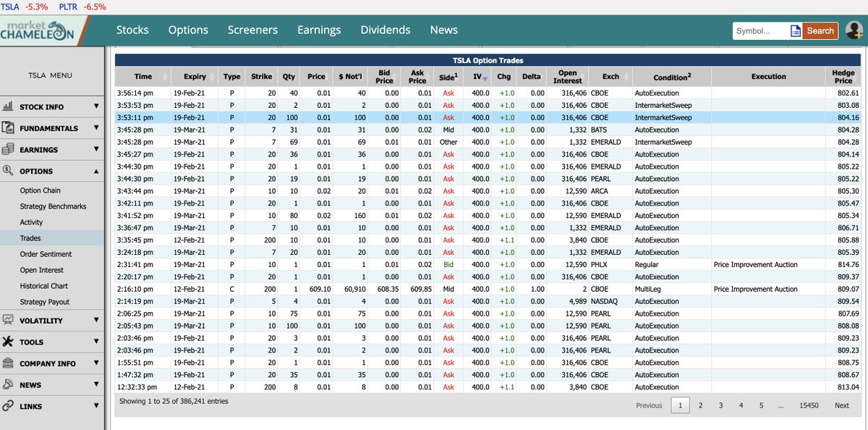Click the Volatility chart icon

point(8,320)
